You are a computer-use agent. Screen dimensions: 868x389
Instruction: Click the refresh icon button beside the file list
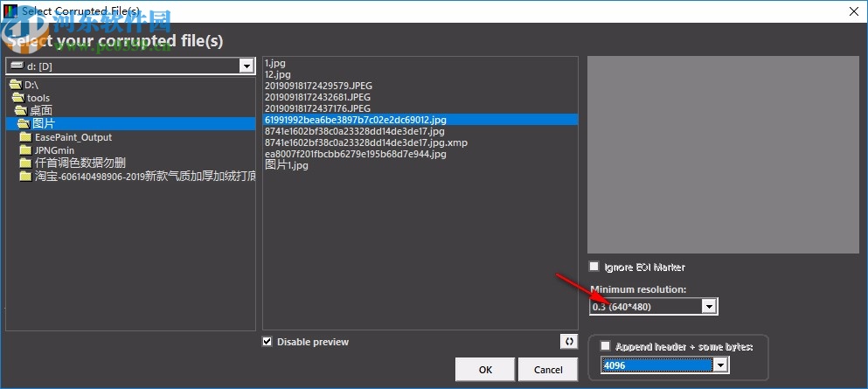568,342
